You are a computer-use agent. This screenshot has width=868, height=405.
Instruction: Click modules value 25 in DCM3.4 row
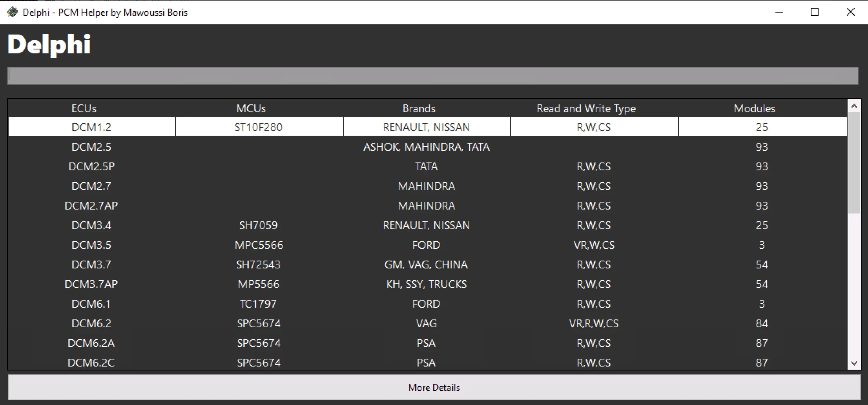(762, 225)
